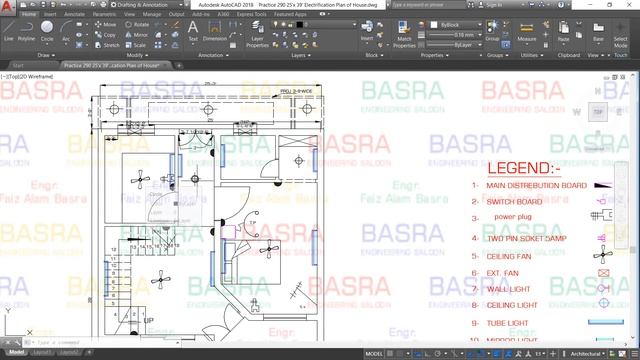
Task: Click Match Properties tool
Action: (404, 34)
